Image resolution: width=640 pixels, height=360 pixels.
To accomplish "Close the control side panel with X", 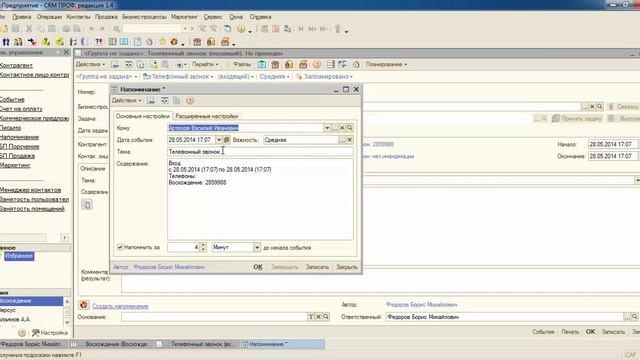I will (67, 52).
